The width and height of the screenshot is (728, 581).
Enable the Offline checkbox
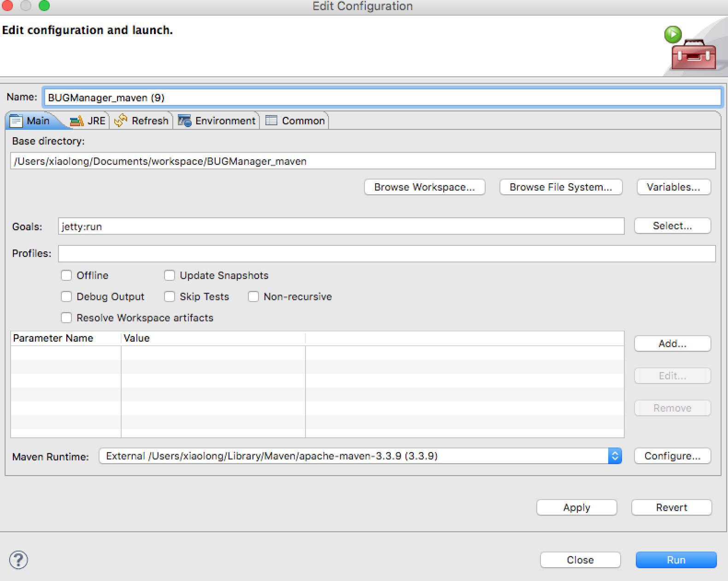click(66, 275)
